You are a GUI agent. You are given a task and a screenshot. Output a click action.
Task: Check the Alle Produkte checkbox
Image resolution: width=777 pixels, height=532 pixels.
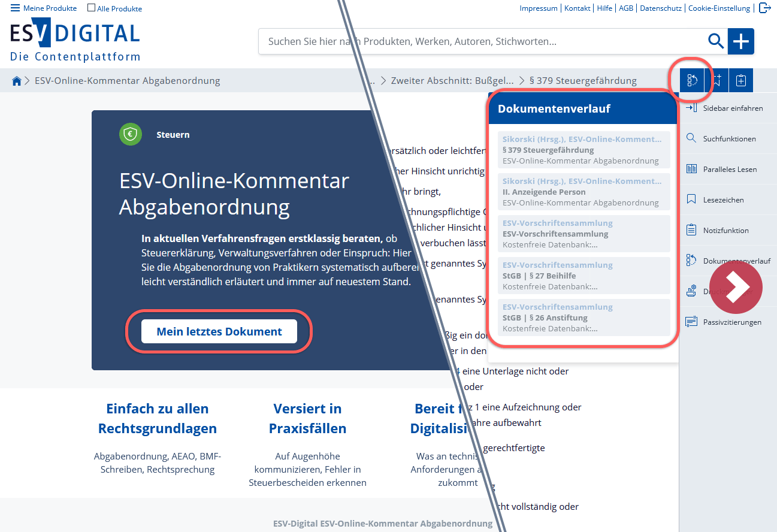[x=91, y=8]
